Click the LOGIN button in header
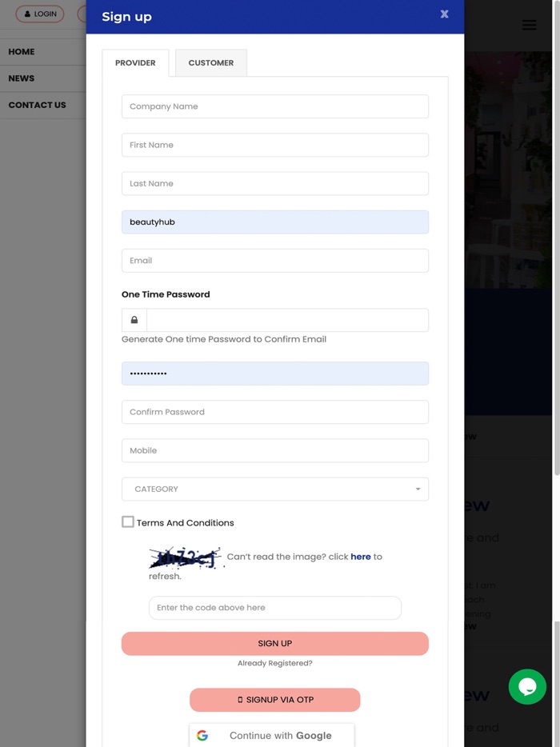 (40, 14)
